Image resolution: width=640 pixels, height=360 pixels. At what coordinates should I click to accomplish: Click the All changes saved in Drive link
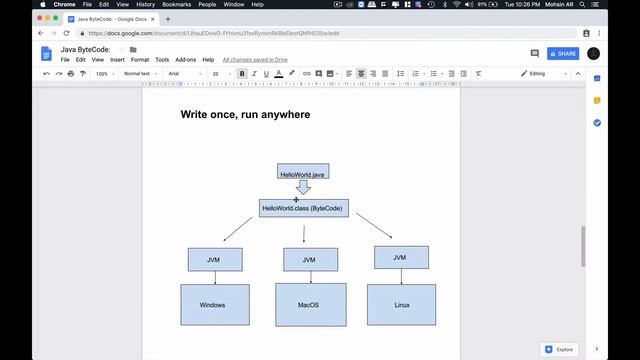255,60
